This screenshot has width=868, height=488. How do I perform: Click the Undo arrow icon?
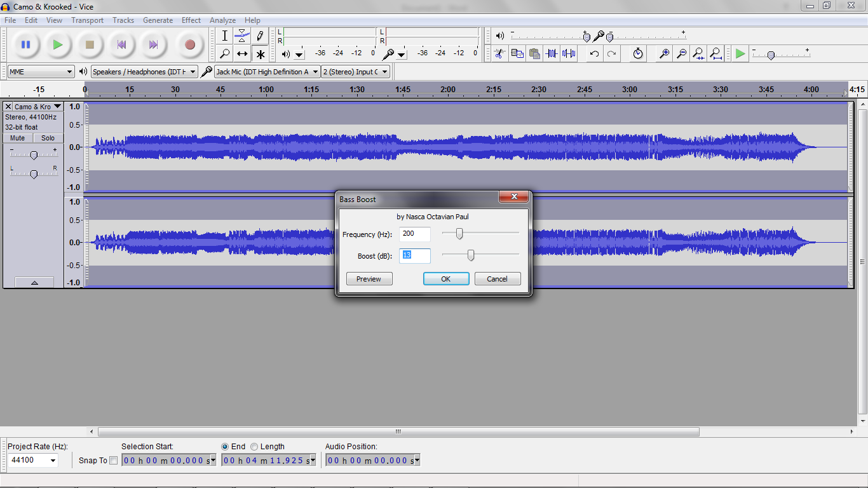click(594, 53)
